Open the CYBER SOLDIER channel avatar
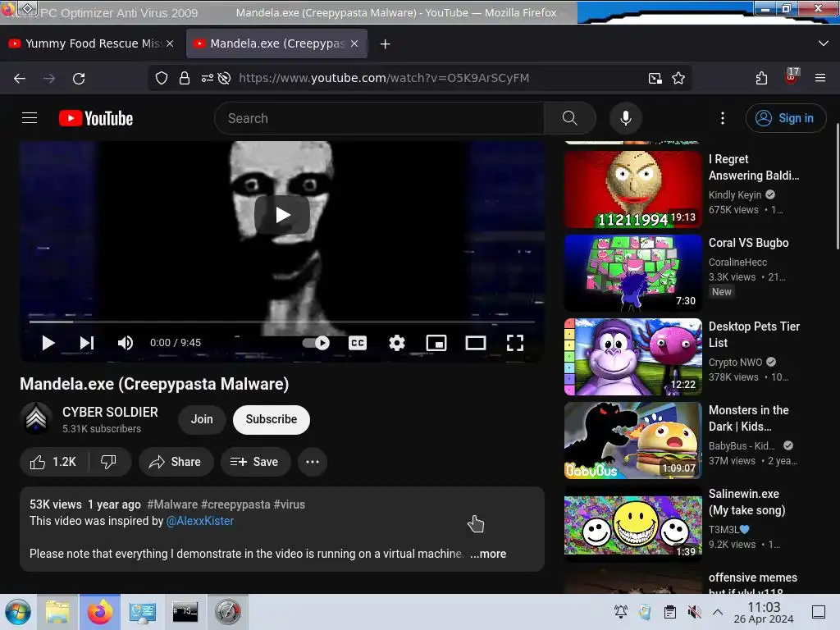This screenshot has width=840, height=630. (36, 419)
